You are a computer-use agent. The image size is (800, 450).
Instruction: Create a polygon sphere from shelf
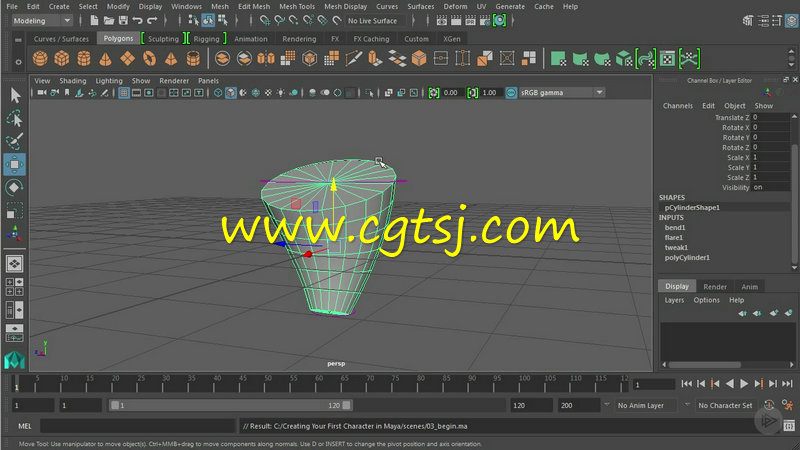40,59
